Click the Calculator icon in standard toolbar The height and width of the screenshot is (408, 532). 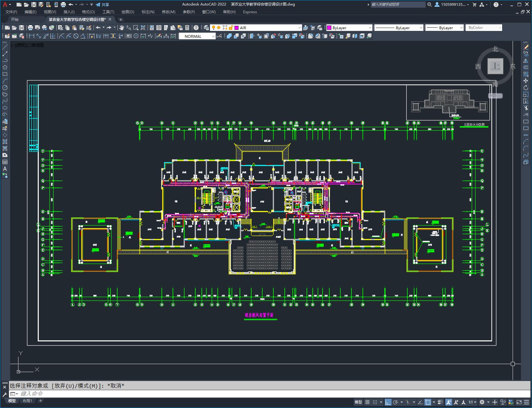(187, 28)
